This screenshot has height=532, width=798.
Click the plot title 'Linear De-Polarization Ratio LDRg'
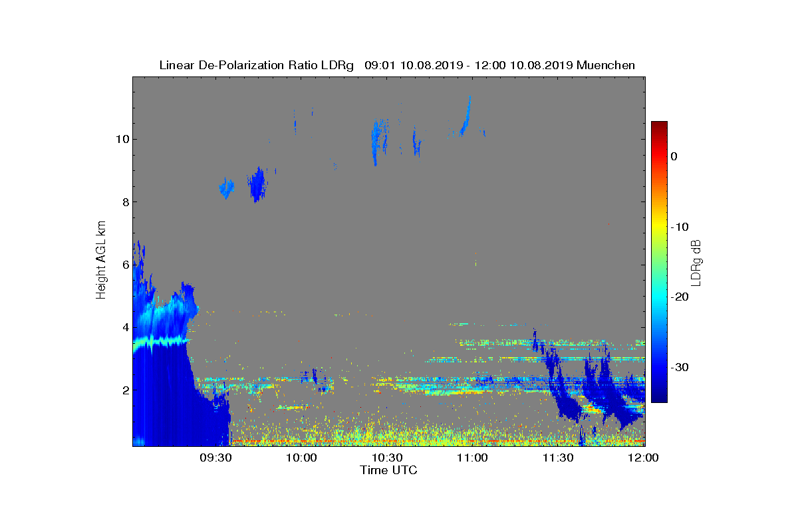point(256,65)
